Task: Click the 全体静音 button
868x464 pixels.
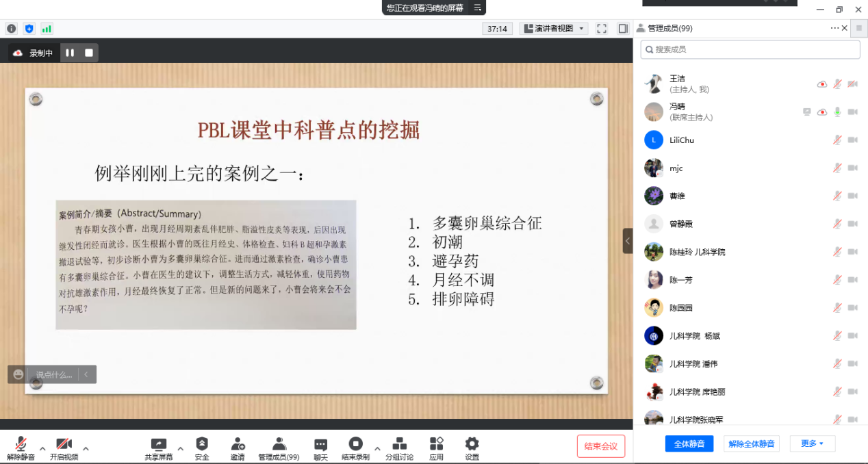Action: (689, 443)
